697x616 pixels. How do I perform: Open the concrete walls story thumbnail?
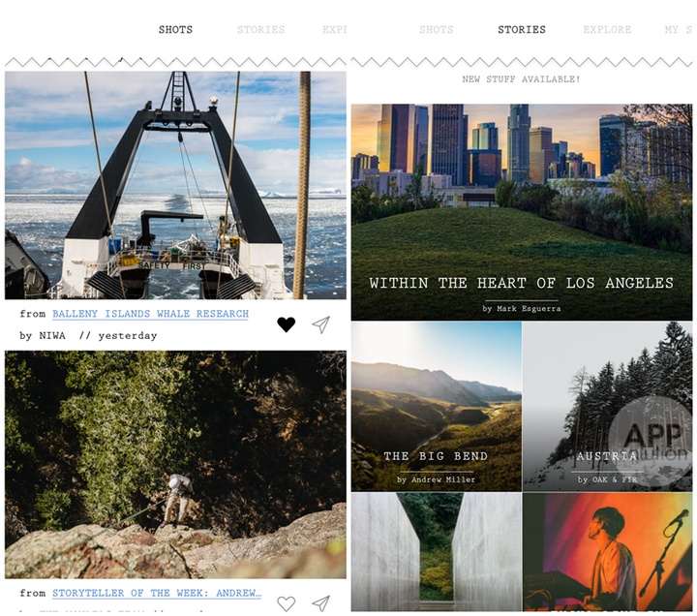tap(436, 552)
